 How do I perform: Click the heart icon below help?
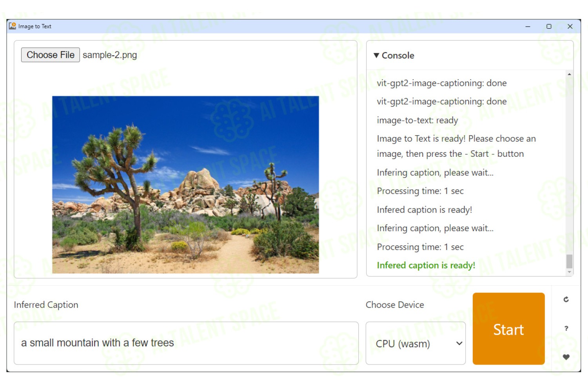click(x=566, y=357)
